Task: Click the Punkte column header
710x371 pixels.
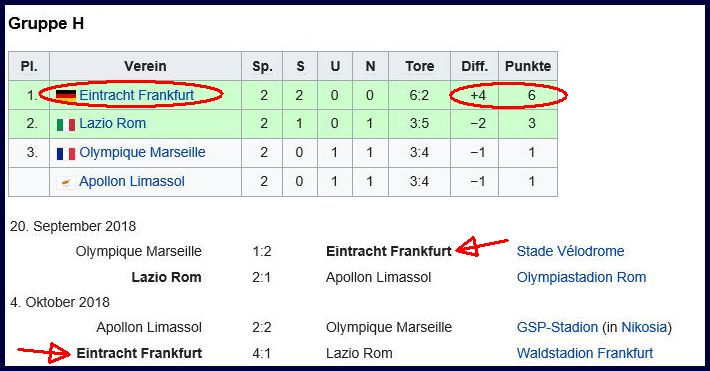Action: pyautogui.click(x=528, y=66)
